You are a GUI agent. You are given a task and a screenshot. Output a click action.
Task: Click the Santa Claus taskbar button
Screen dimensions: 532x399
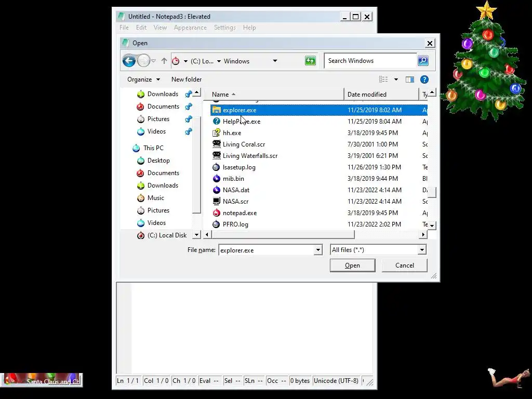[42, 380]
